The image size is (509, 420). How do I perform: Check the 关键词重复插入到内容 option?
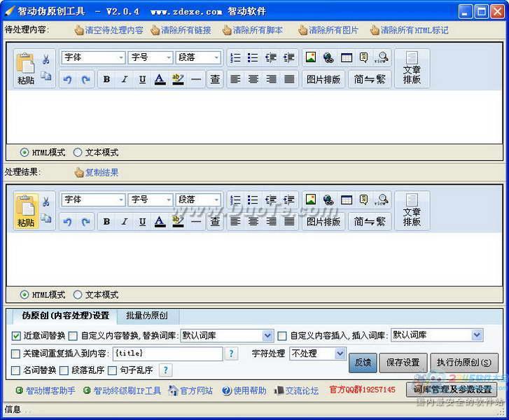[x=15, y=353]
